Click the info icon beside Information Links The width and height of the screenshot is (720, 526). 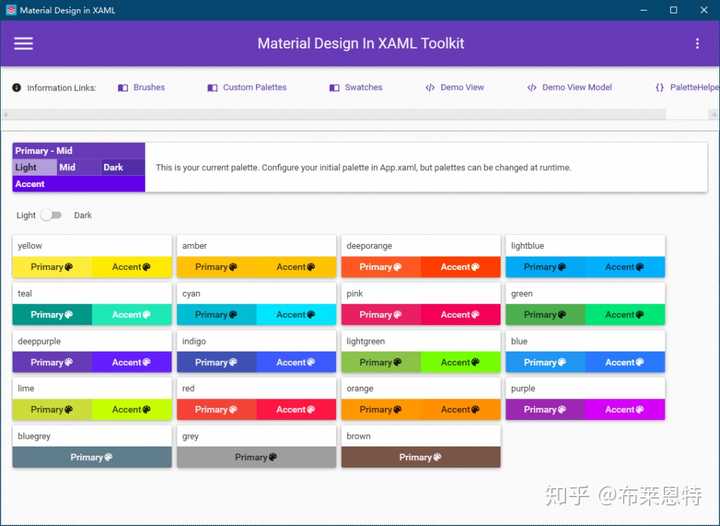tap(17, 87)
